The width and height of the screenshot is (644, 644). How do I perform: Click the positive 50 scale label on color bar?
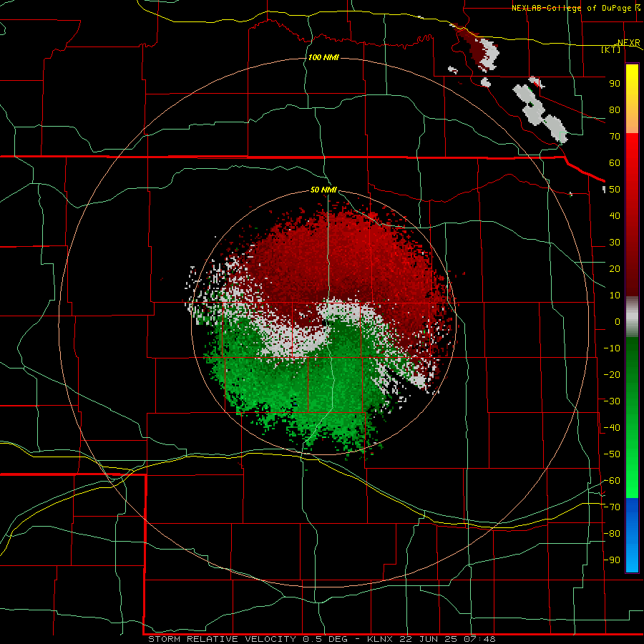pos(615,190)
